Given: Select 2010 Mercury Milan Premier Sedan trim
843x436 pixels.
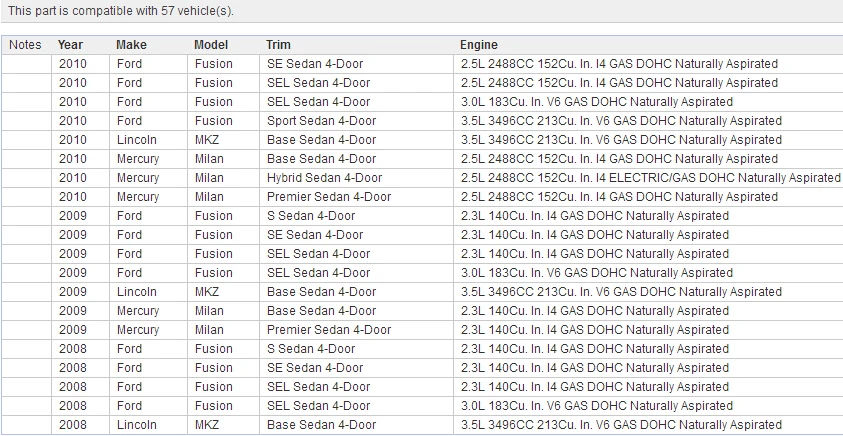Looking at the screenshot, I should coord(329,197).
